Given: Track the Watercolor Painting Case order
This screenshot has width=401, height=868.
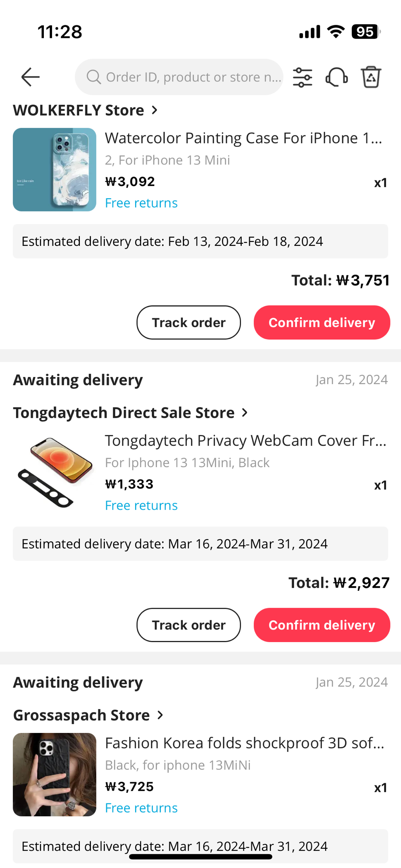Looking at the screenshot, I should coord(188,323).
